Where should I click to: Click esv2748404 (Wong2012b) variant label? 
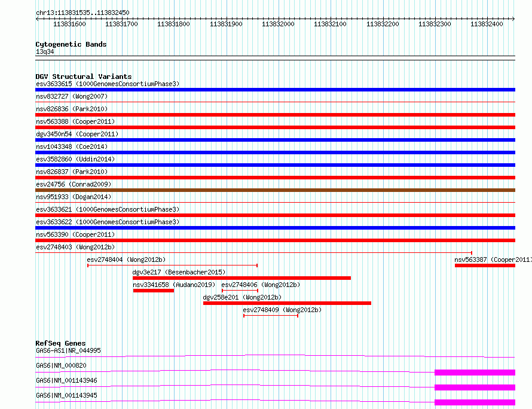pyautogui.click(x=126, y=260)
